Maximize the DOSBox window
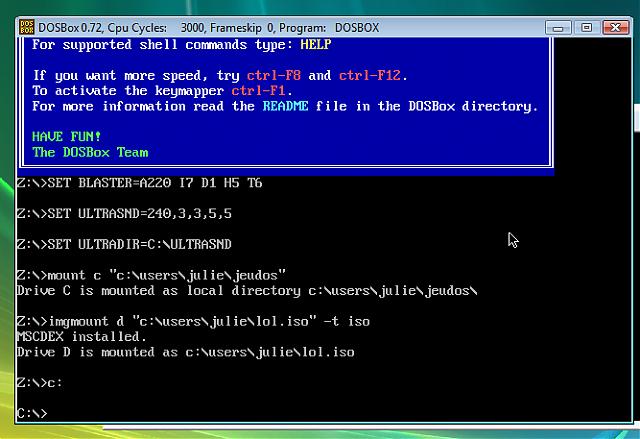Viewport: 640px width, 439px height. pos(586,28)
